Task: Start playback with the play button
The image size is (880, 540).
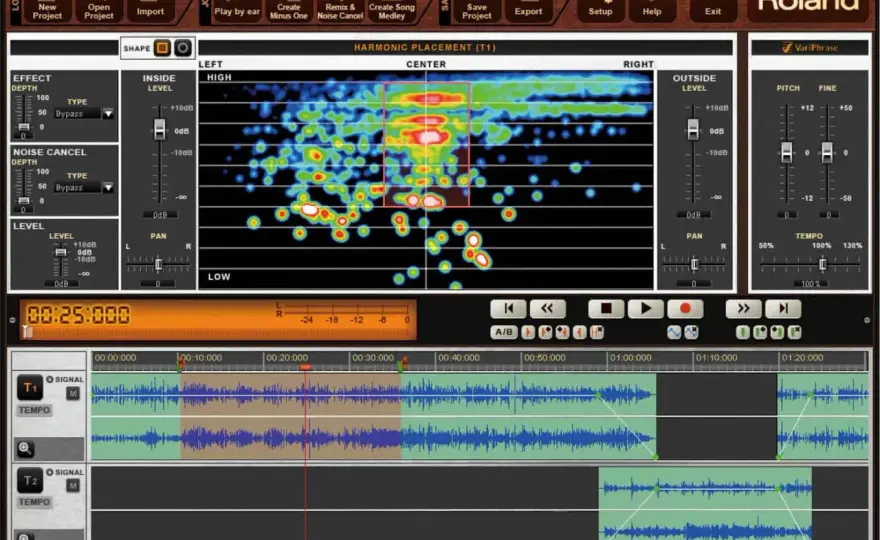Action: [645, 308]
